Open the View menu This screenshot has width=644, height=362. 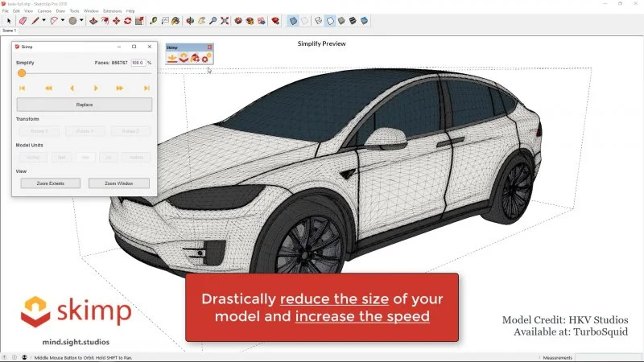click(29, 11)
